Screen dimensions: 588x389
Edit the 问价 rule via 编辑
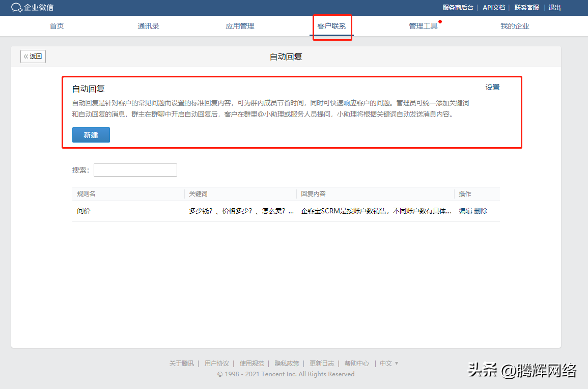[465, 211]
